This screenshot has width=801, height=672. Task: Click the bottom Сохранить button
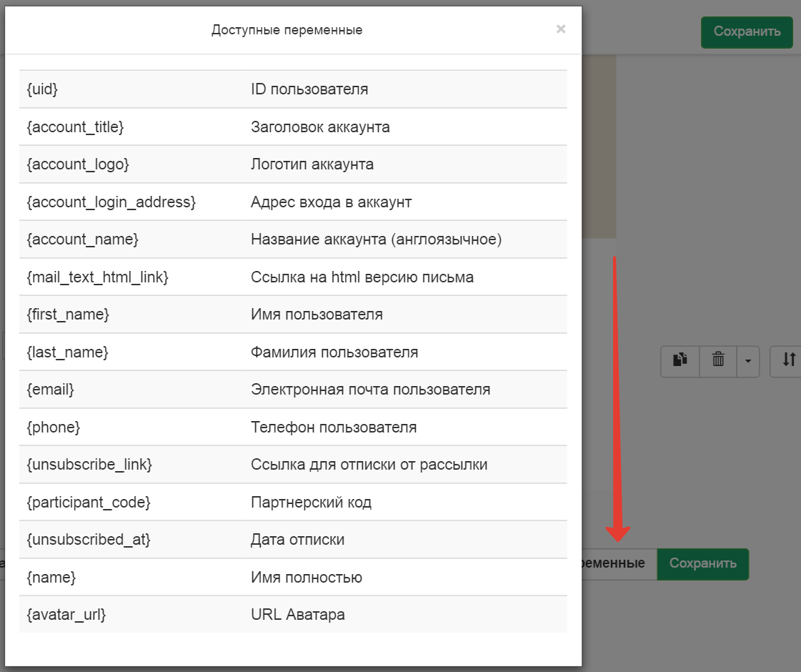tap(702, 563)
